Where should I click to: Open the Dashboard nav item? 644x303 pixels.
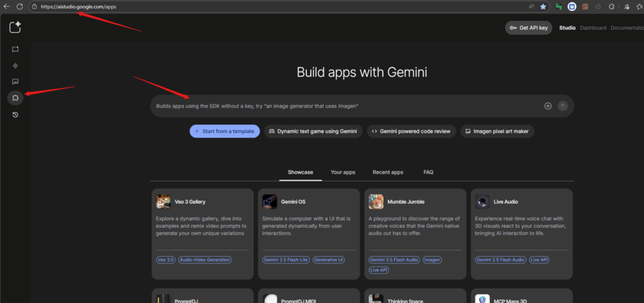click(x=593, y=28)
